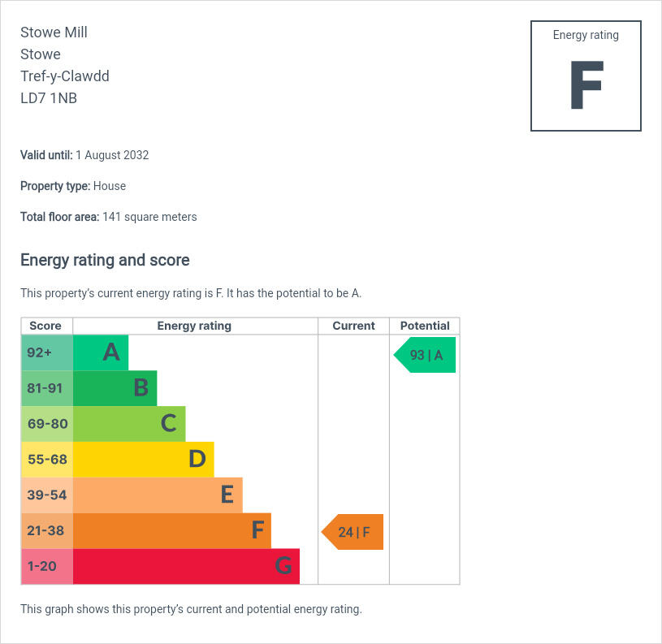The width and height of the screenshot is (662, 644).
Task: Click the Current column header
Action: [353, 326]
